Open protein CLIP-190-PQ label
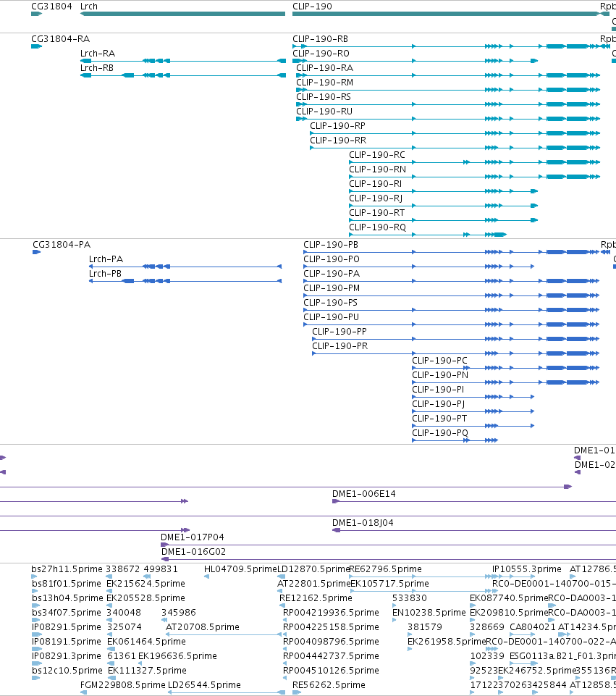 click(x=440, y=433)
